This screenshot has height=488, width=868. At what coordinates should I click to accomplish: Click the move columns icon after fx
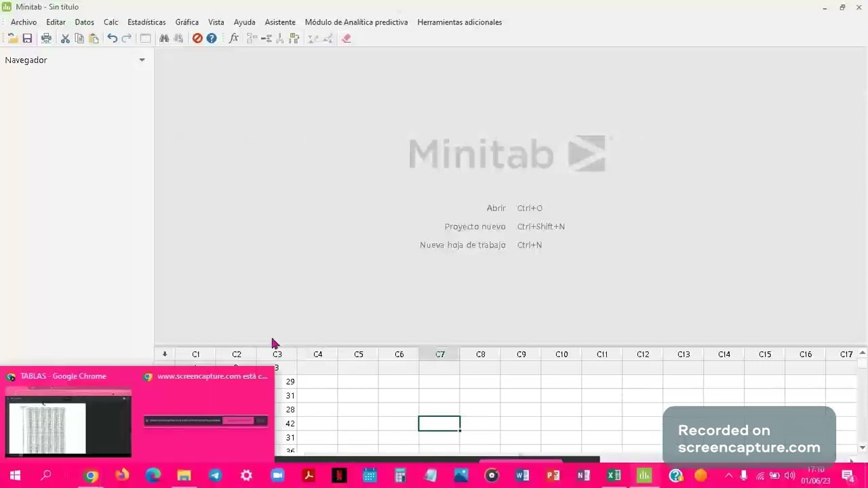pyautogui.click(x=294, y=39)
